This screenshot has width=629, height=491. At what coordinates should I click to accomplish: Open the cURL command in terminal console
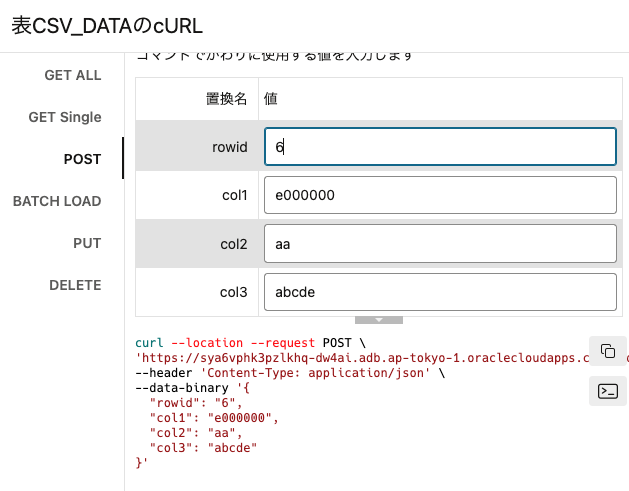[x=608, y=391]
